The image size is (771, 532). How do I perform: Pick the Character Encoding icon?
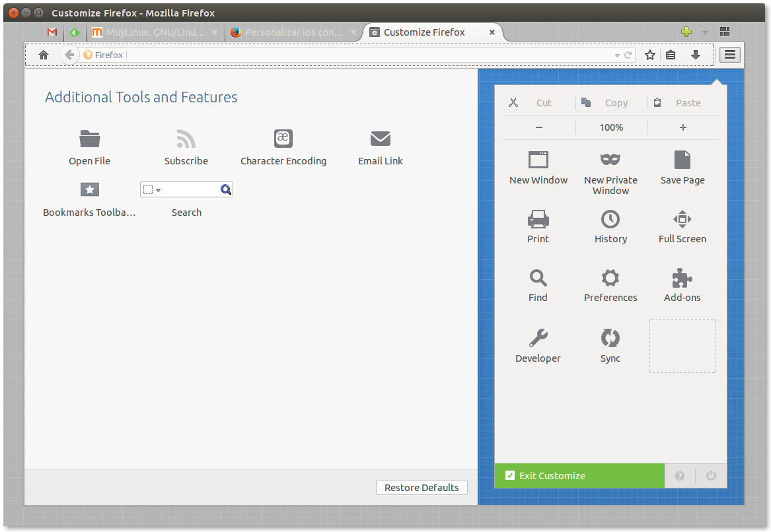(283, 139)
